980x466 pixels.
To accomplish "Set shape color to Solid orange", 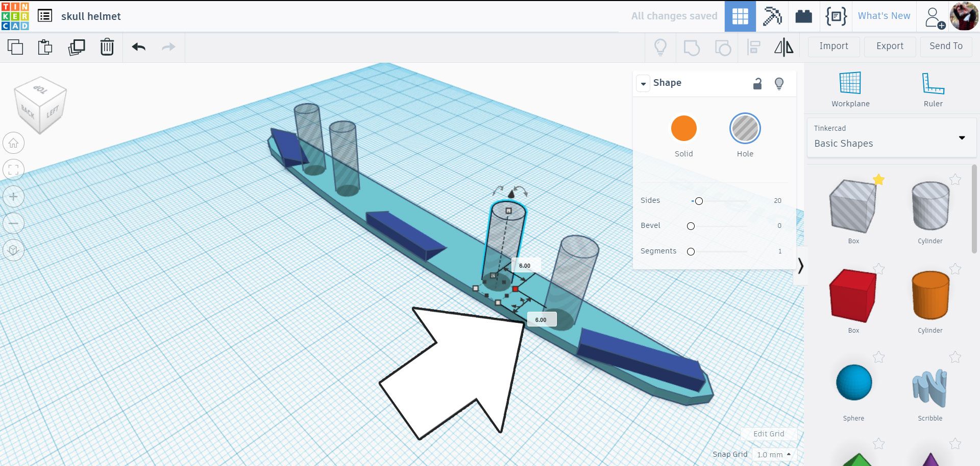I will coord(683,128).
